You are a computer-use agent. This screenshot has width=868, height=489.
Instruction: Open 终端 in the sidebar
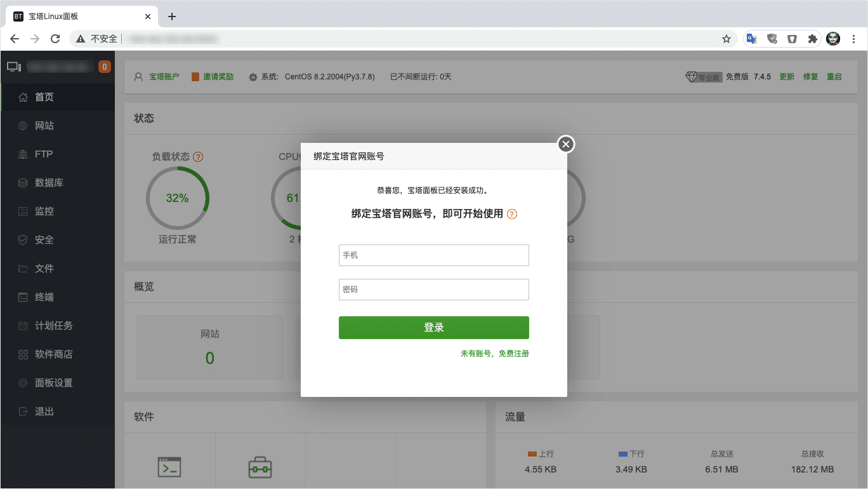point(58,297)
